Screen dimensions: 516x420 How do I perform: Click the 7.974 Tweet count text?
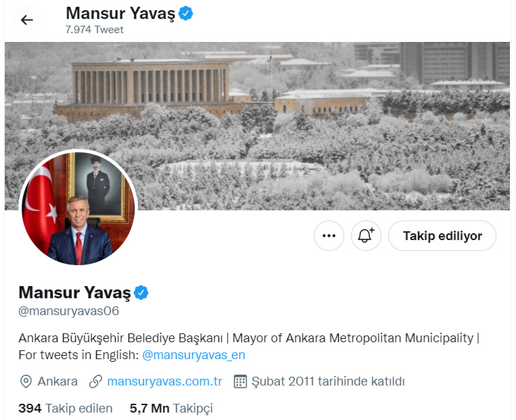(x=95, y=30)
